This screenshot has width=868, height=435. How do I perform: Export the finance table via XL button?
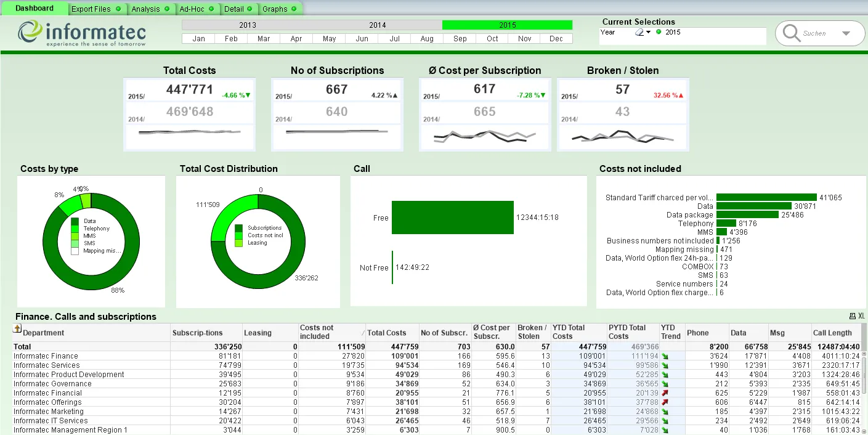[861, 316]
